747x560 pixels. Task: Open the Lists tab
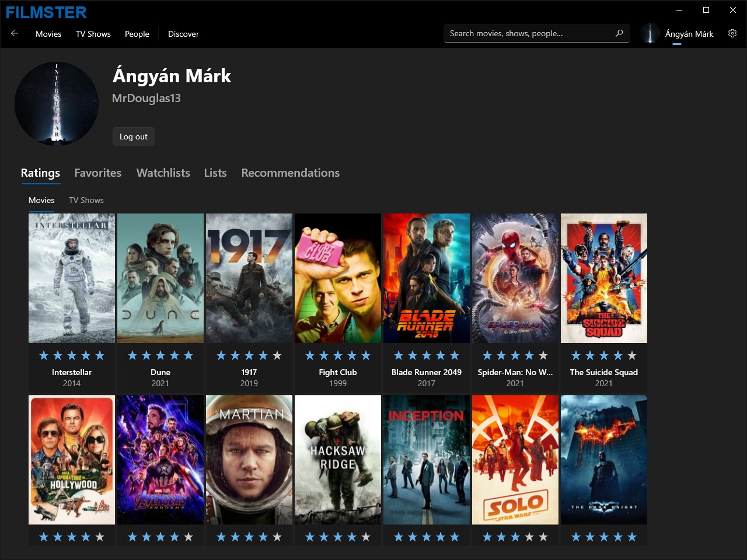(x=215, y=173)
